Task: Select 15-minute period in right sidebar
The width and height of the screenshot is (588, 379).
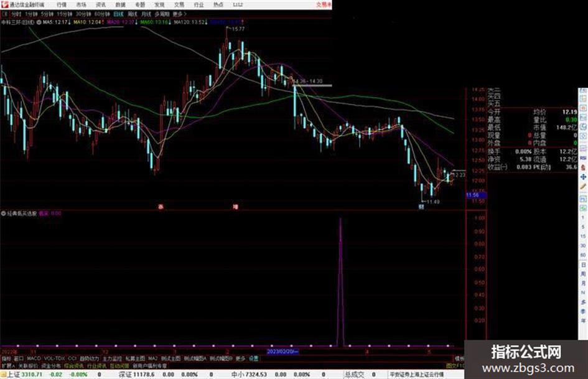Action: click(x=583, y=236)
